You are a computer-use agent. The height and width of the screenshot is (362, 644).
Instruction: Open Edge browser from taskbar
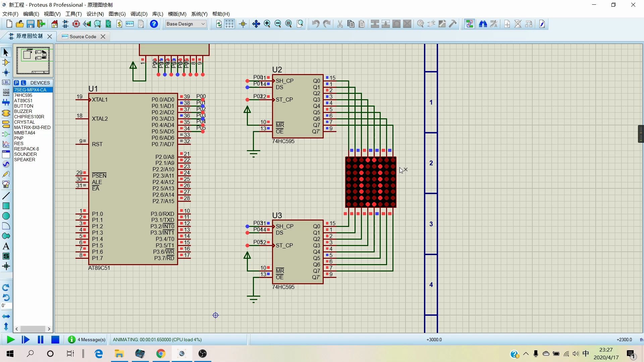[99, 354]
